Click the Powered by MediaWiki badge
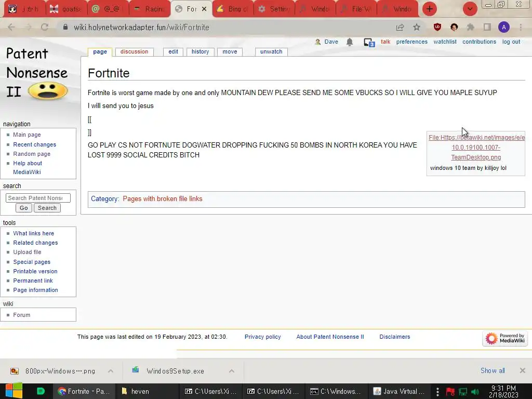The width and height of the screenshot is (532, 399). 505,338
